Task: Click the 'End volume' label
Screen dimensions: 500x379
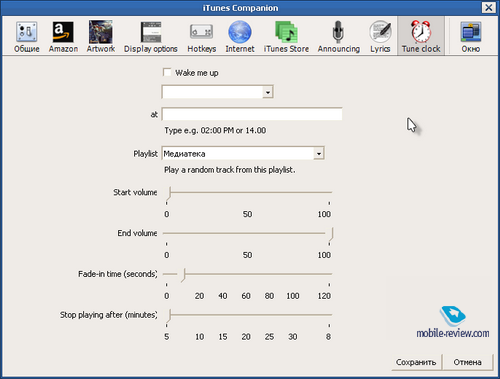Action: click(x=137, y=233)
